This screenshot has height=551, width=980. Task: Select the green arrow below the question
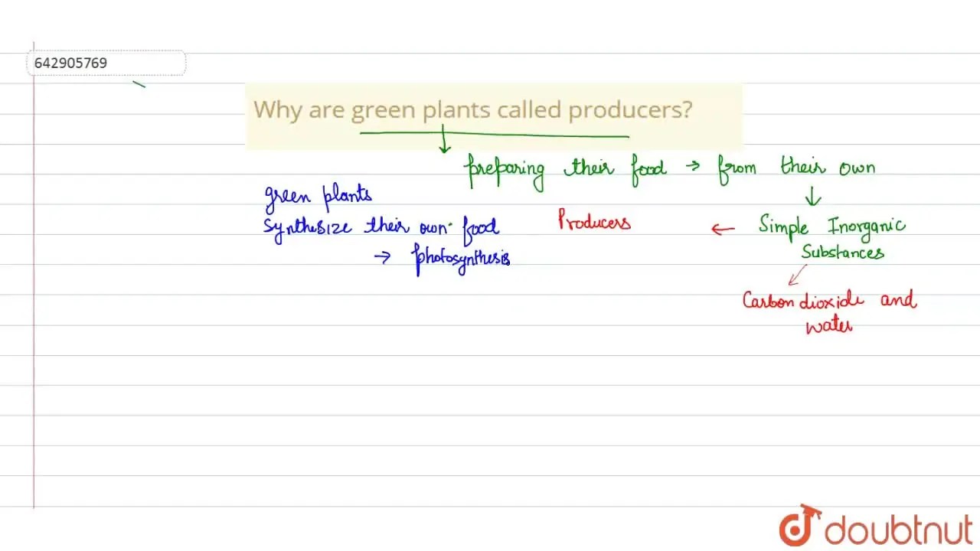(x=444, y=143)
